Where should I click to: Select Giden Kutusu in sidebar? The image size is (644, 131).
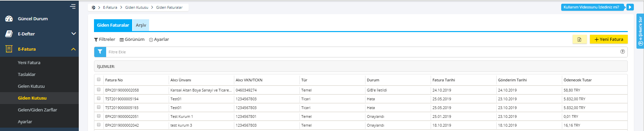click(x=32, y=98)
